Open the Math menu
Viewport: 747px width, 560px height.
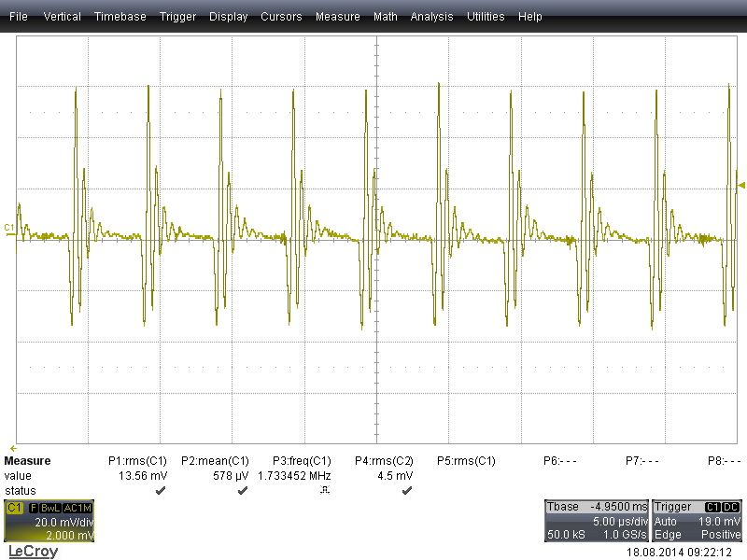[x=386, y=17]
